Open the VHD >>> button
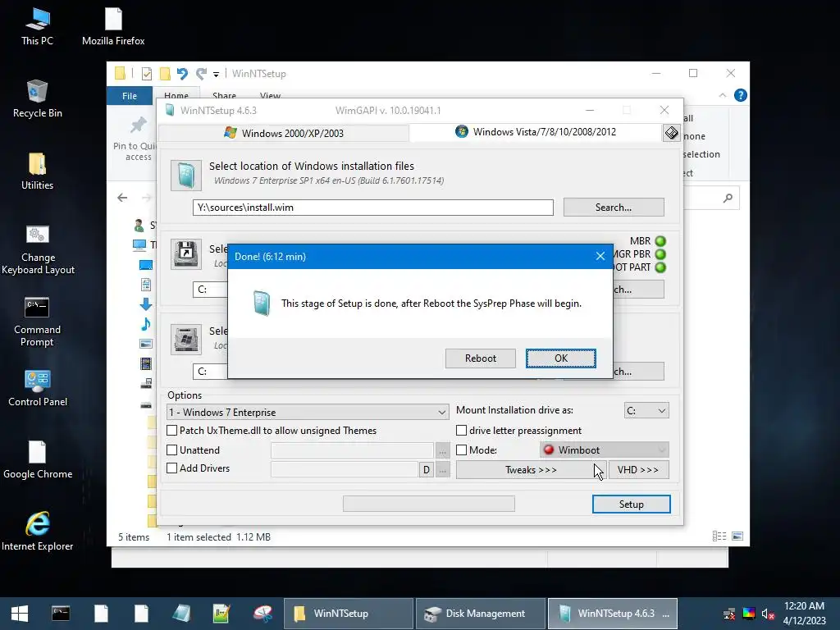Viewport: 840px width, 630px height. click(x=638, y=470)
